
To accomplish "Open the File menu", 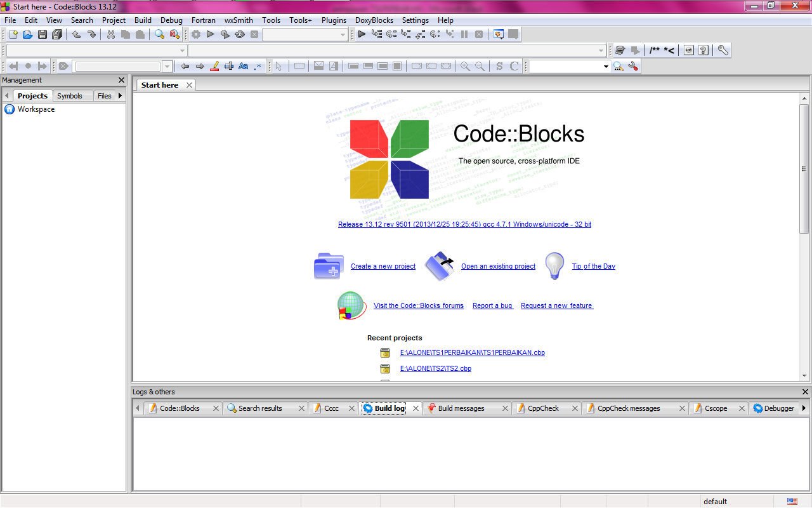I will (x=10, y=20).
